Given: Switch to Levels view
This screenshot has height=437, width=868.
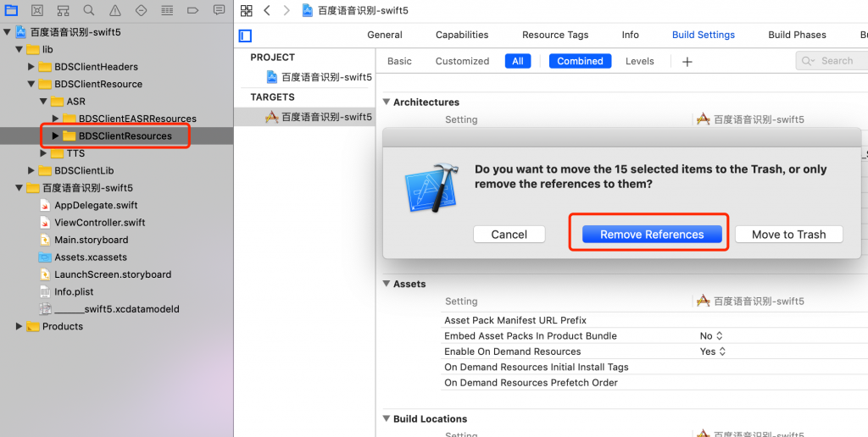Looking at the screenshot, I should pos(639,61).
